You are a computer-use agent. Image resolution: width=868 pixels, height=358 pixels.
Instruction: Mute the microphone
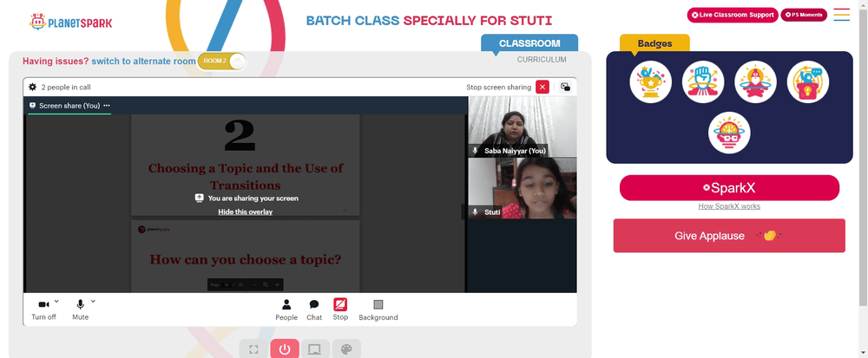[x=80, y=309]
